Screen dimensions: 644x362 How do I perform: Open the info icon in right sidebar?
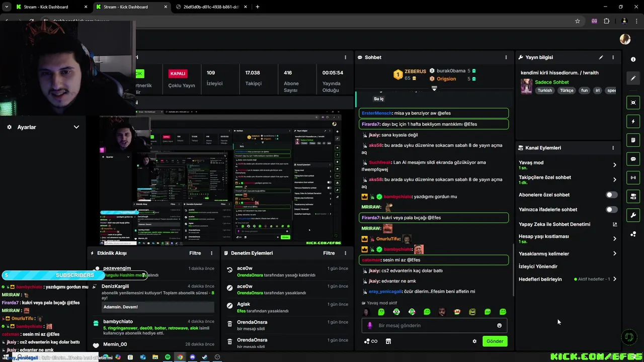633,59
